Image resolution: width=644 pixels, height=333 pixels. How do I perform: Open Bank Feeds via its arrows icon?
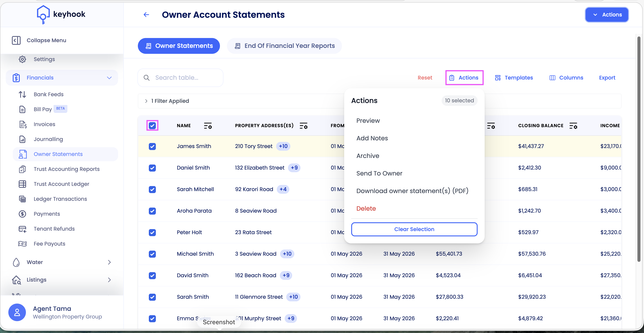(x=23, y=94)
